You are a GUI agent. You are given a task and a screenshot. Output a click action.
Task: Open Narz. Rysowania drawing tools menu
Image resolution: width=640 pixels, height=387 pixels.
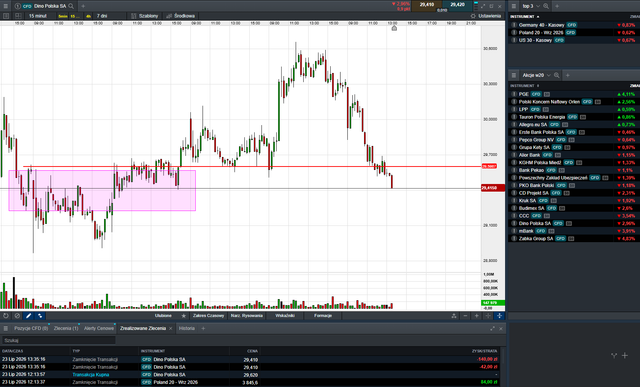(247, 316)
